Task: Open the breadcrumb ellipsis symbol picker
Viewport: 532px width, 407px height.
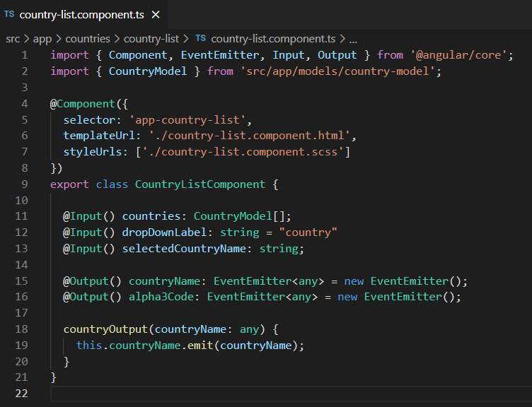Action: (354, 38)
